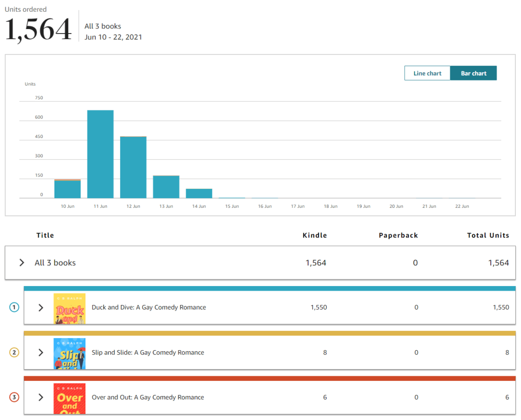Click the Duck and Dive cover thumbnail
The height and width of the screenshot is (420, 521).
pos(69,309)
